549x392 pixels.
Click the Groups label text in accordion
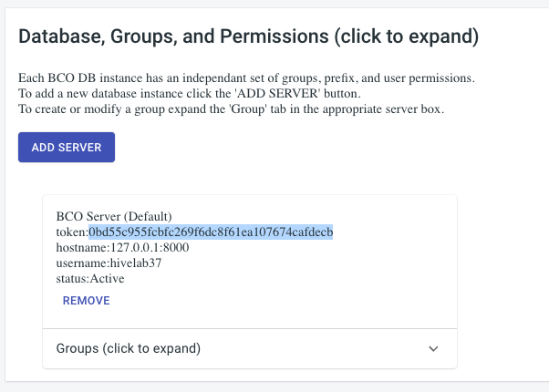point(78,348)
